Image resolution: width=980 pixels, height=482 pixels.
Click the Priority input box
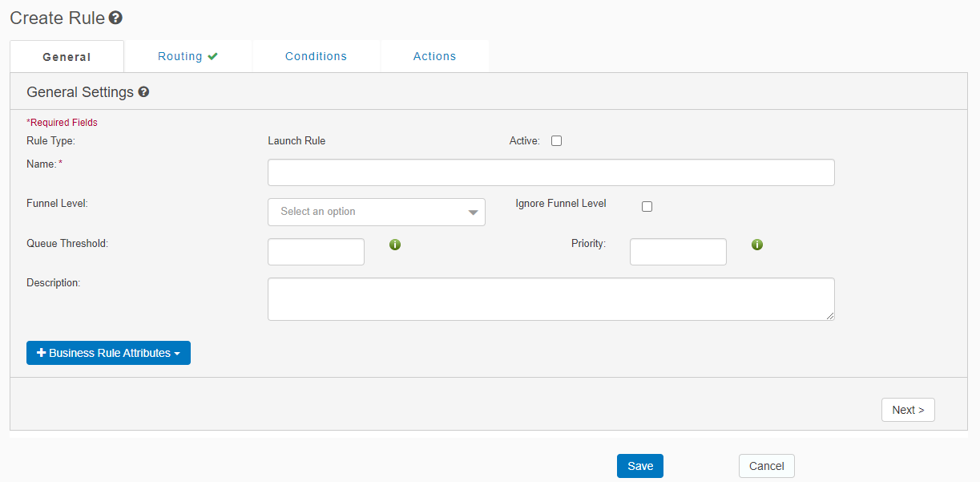click(x=678, y=252)
